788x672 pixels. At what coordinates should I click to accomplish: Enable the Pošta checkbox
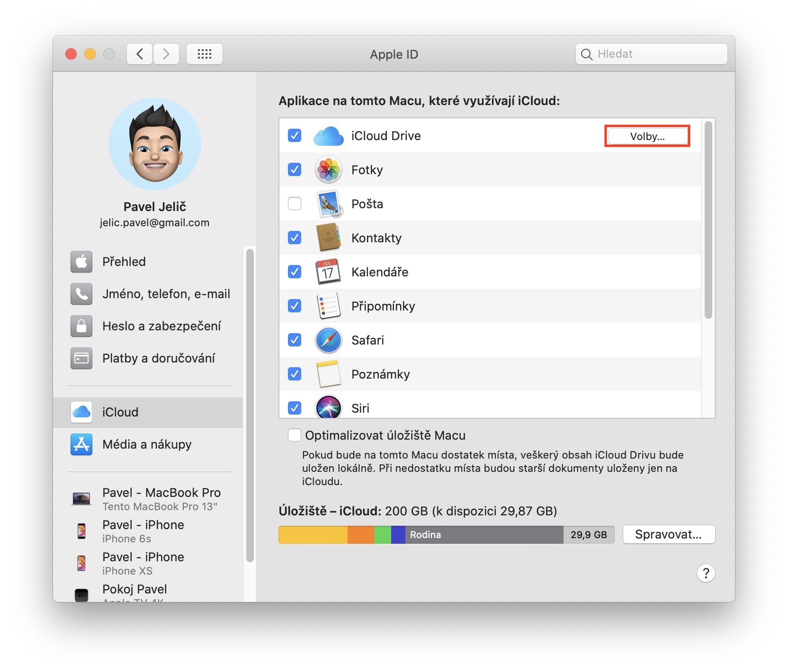coord(295,203)
